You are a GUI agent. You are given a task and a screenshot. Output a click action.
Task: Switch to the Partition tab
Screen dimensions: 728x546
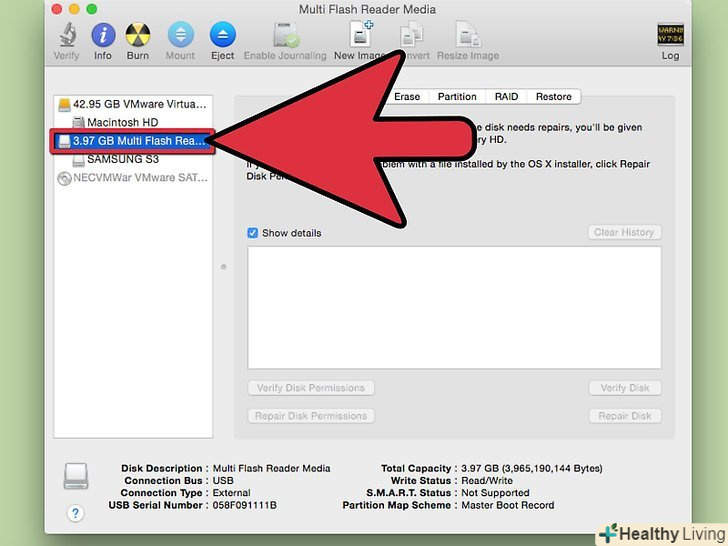[x=457, y=97]
